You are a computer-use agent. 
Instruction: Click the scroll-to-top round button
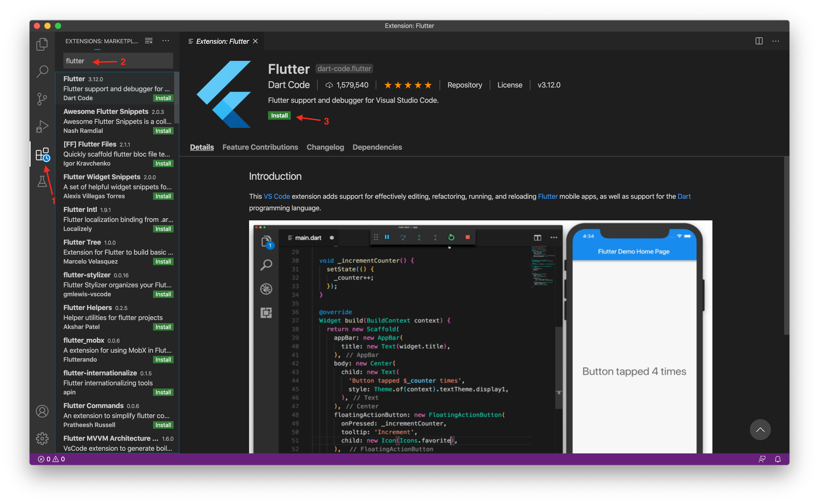(760, 429)
